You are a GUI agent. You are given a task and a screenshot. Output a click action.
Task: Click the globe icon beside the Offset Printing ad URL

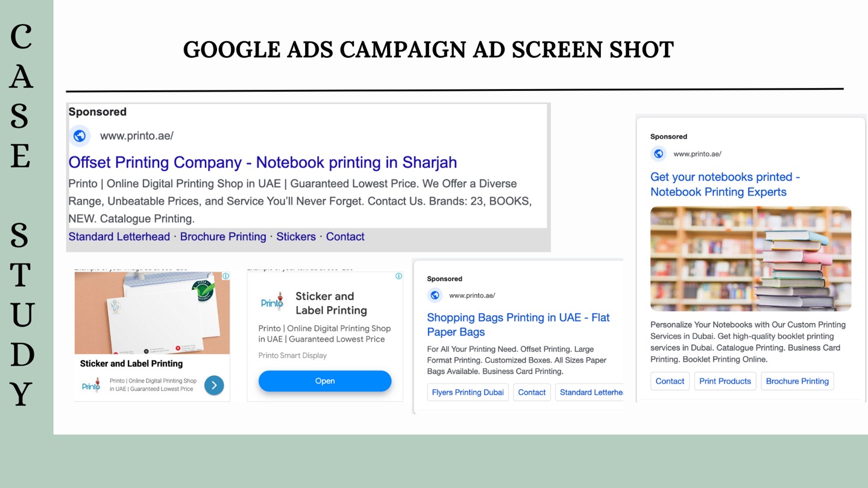pyautogui.click(x=80, y=136)
